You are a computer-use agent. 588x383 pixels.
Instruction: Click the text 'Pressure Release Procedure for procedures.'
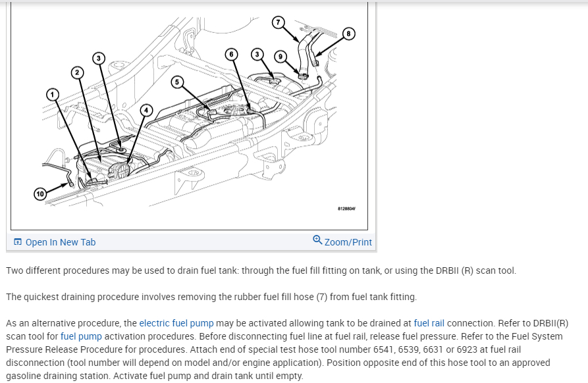point(96,349)
